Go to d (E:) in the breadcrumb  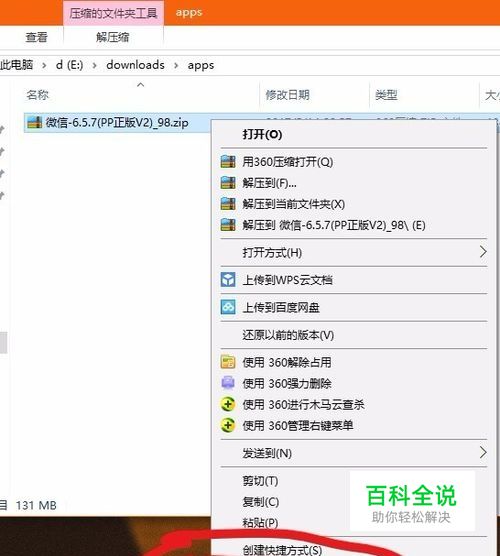click(x=70, y=65)
